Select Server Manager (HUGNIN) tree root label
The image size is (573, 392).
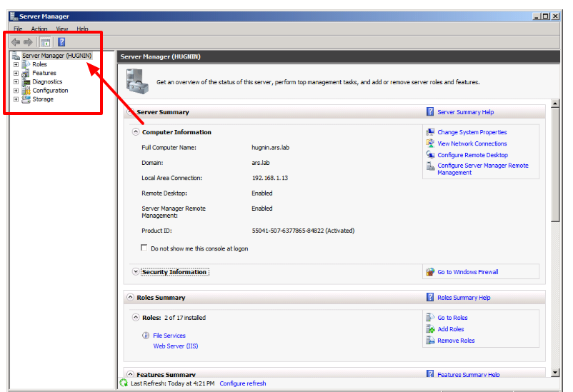57,56
